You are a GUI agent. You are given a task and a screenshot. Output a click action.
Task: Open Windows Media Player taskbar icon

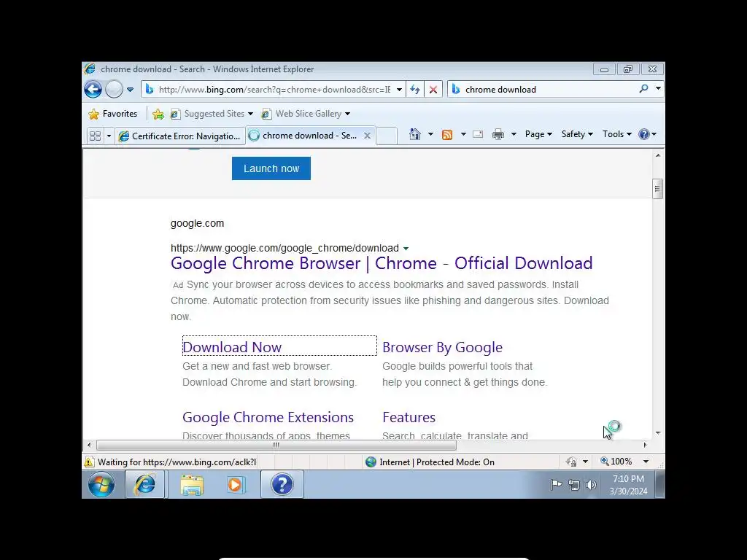(236, 485)
